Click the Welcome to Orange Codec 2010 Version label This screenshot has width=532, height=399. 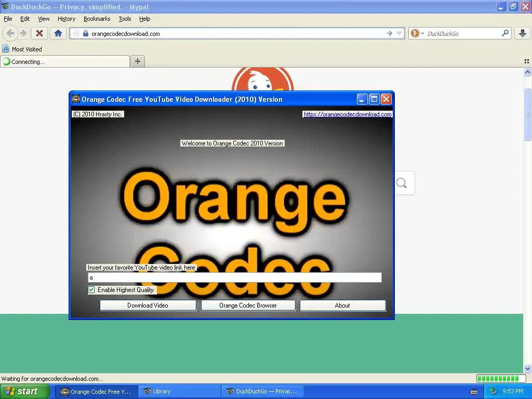click(232, 143)
